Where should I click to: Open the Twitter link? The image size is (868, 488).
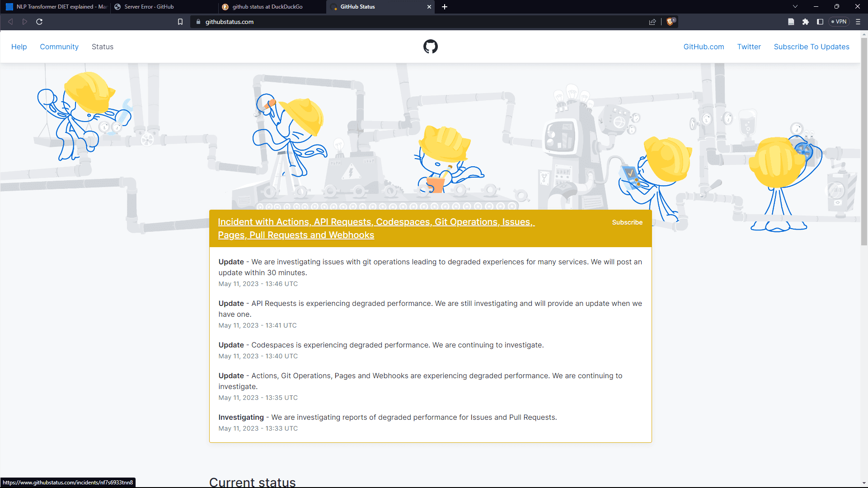(x=749, y=47)
